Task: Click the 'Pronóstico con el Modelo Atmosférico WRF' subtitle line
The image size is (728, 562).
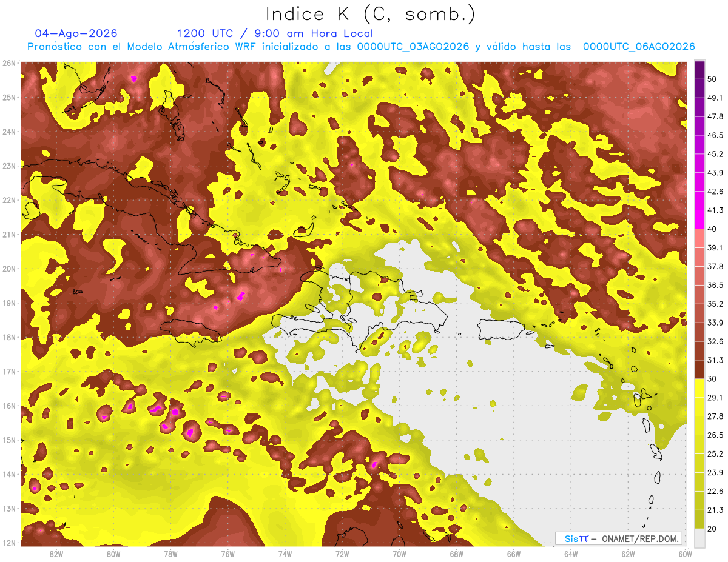Action: (x=361, y=47)
